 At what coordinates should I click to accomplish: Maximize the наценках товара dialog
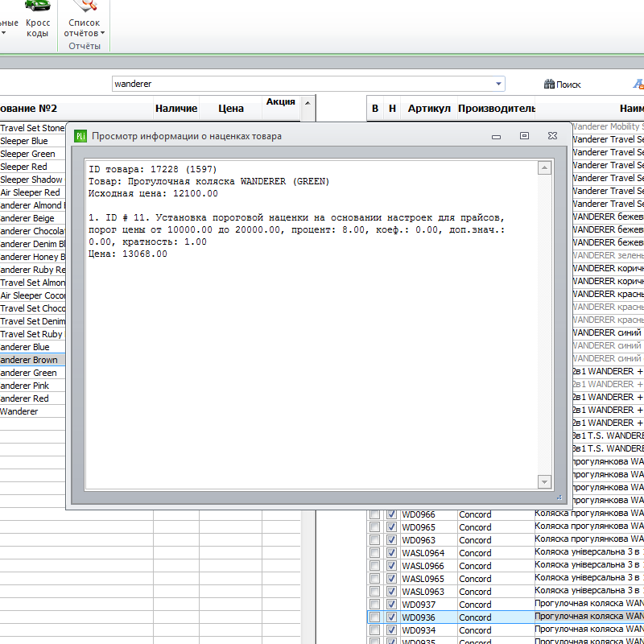(524, 135)
